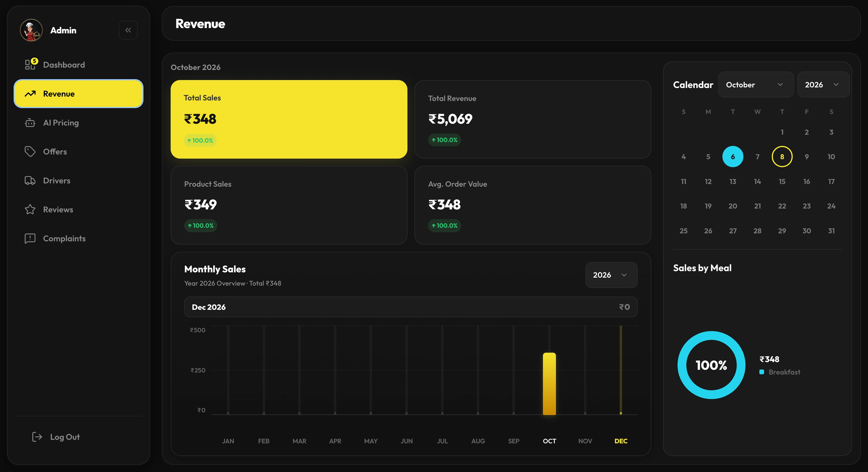Viewport: 868px width, 472px height.
Task: Click the yellow October sales bar
Action: (549, 384)
